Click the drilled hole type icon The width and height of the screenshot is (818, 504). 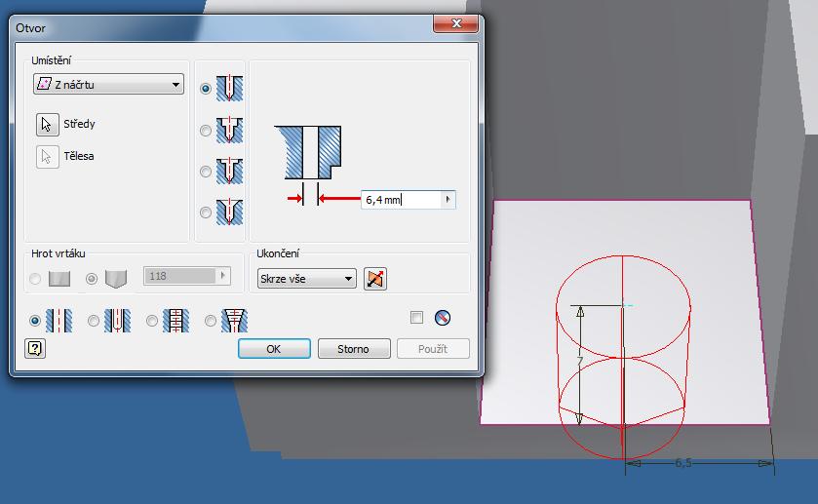click(x=229, y=88)
